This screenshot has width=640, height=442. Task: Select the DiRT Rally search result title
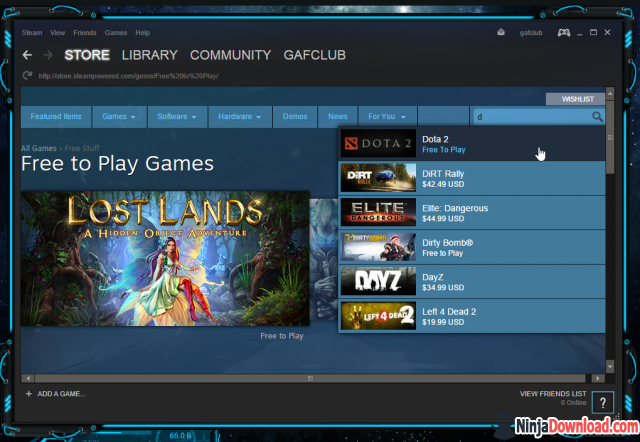point(443,174)
